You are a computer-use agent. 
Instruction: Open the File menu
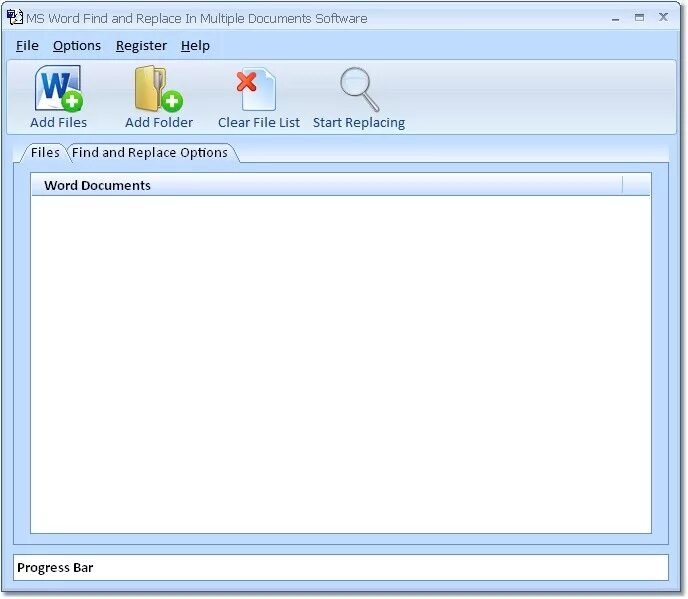pyautogui.click(x=27, y=46)
